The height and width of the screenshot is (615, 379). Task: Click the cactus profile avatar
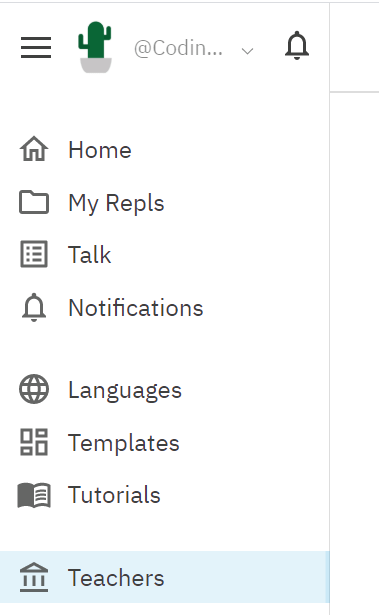pos(95,47)
